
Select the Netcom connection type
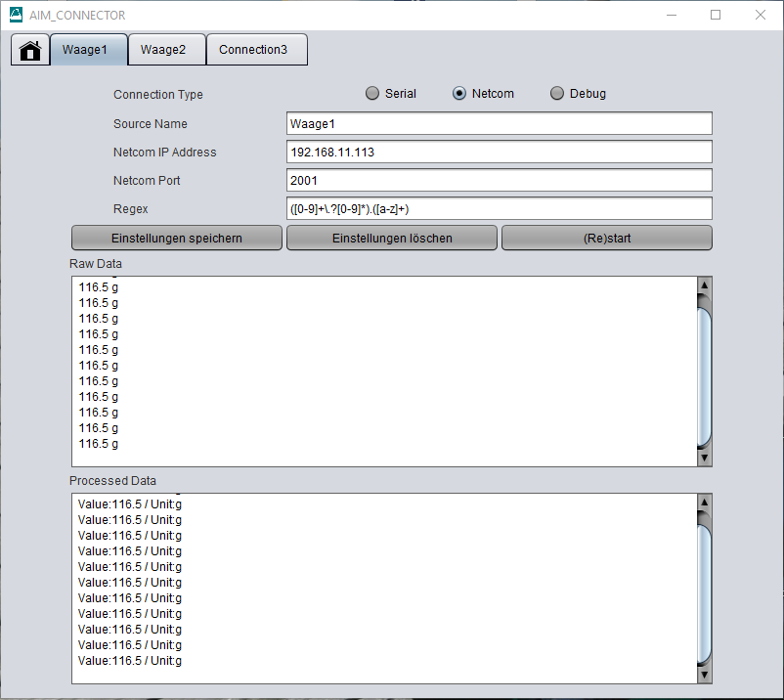pos(459,94)
